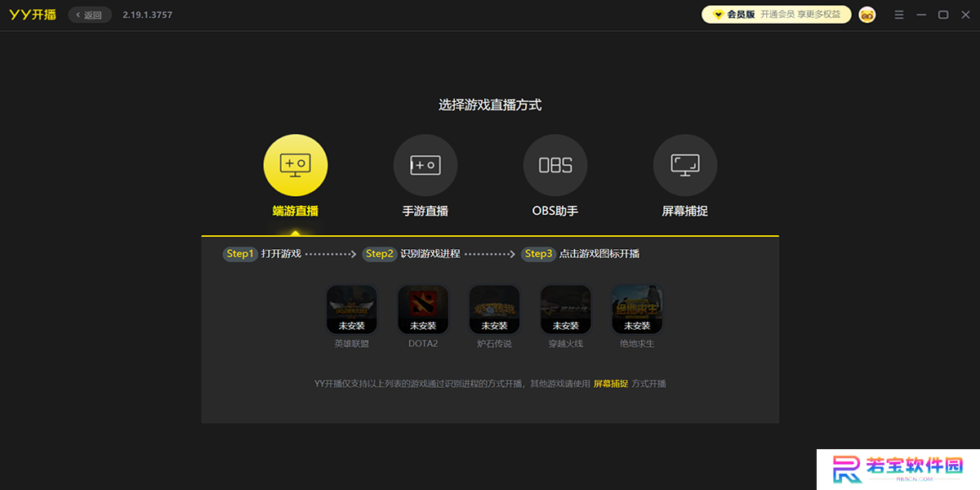This screenshot has height=490, width=980.
Task: Click the YY开播 logo
Action: [x=33, y=15]
